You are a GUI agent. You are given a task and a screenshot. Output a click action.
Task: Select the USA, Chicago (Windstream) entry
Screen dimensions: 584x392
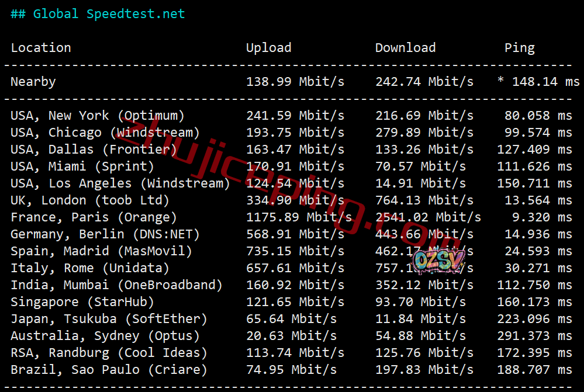105,133
